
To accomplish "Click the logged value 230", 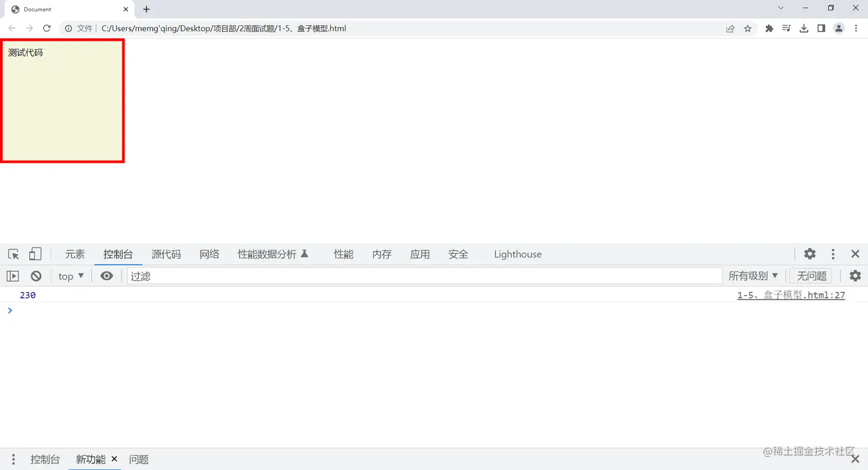I will 28,295.
